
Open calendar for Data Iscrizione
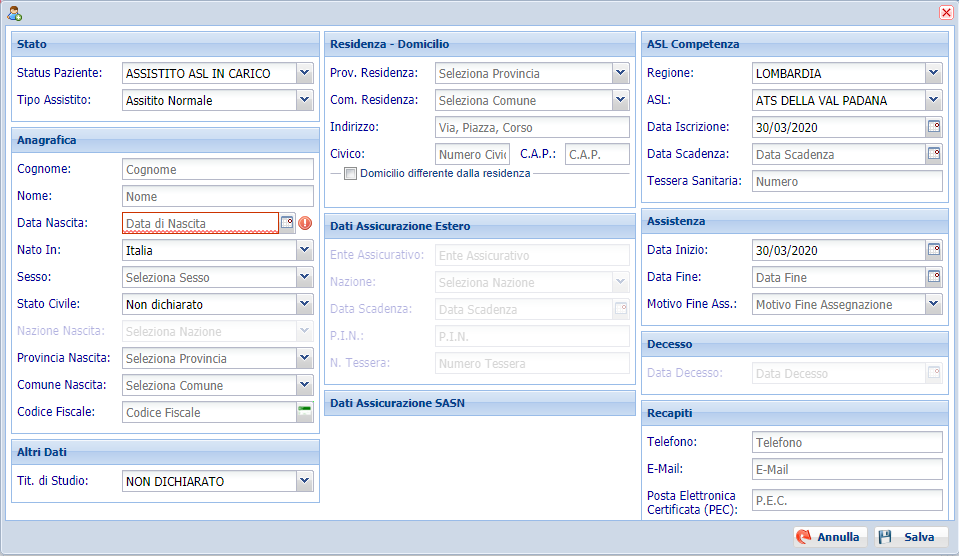(934, 127)
